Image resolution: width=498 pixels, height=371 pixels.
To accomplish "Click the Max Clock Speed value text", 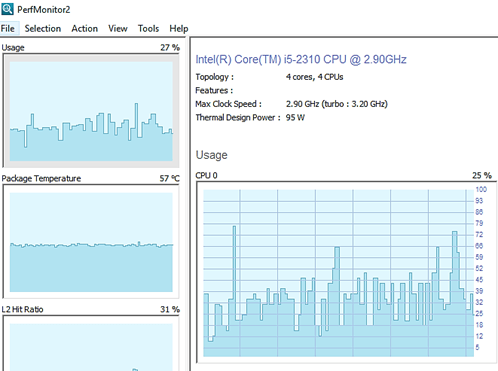I will [x=337, y=104].
